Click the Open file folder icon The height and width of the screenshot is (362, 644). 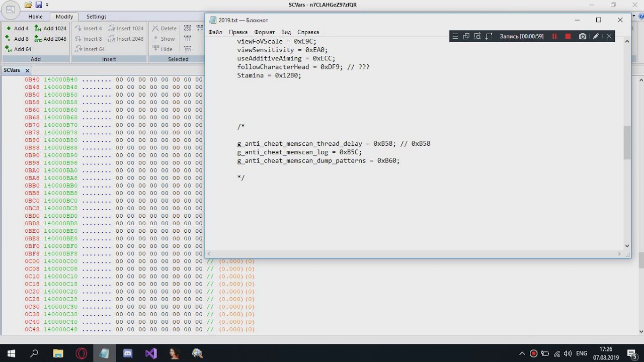[x=28, y=5]
